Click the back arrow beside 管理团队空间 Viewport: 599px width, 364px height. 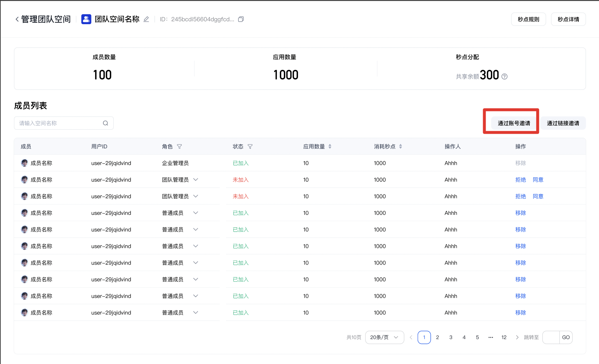coord(17,19)
